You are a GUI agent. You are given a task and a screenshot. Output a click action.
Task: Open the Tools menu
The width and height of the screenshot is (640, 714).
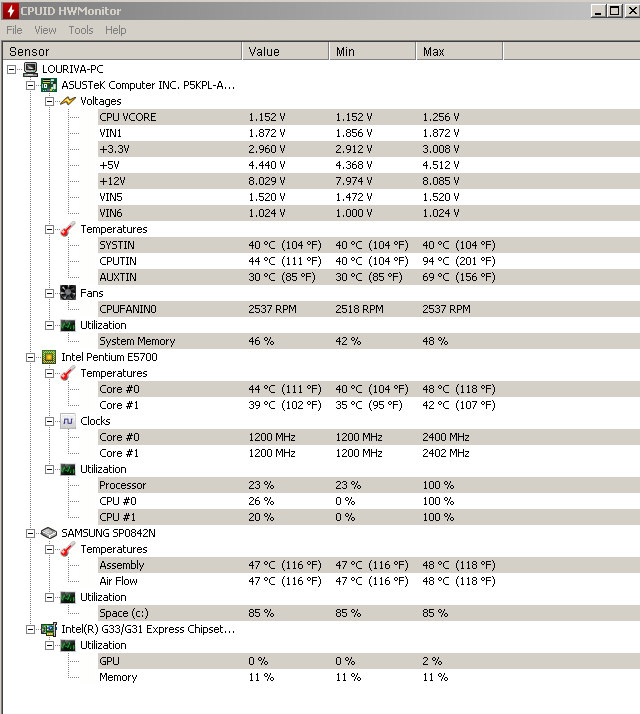[x=81, y=30]
